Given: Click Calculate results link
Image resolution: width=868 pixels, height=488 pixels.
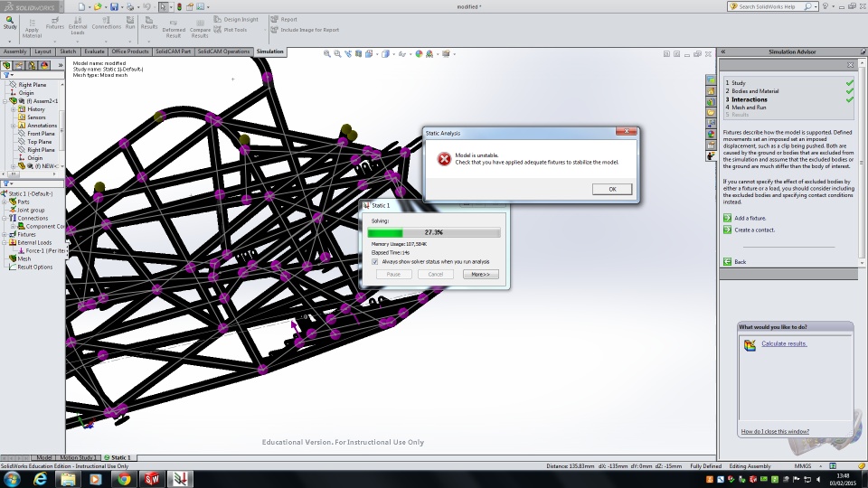Looking at the screenshot, I should click(784, 343).
